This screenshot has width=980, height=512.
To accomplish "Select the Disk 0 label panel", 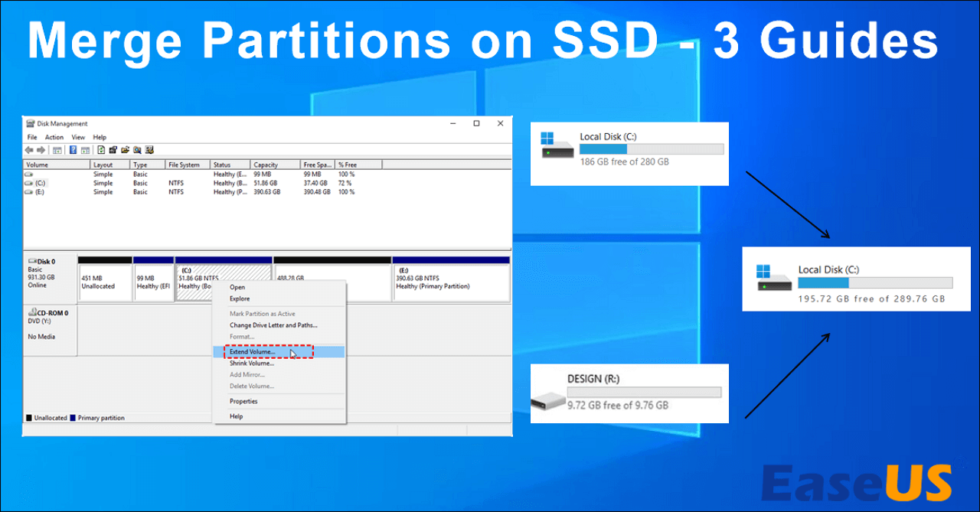I will (x=50, y=279).
